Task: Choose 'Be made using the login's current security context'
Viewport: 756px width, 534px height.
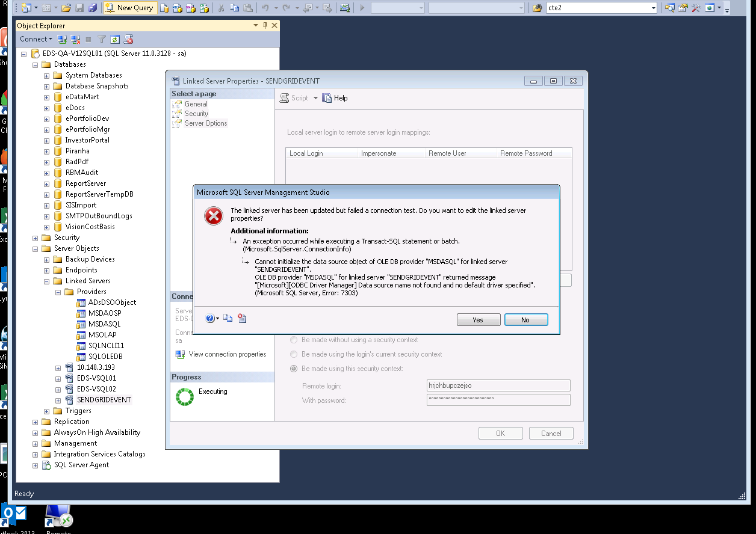Action: coord(294,354)
